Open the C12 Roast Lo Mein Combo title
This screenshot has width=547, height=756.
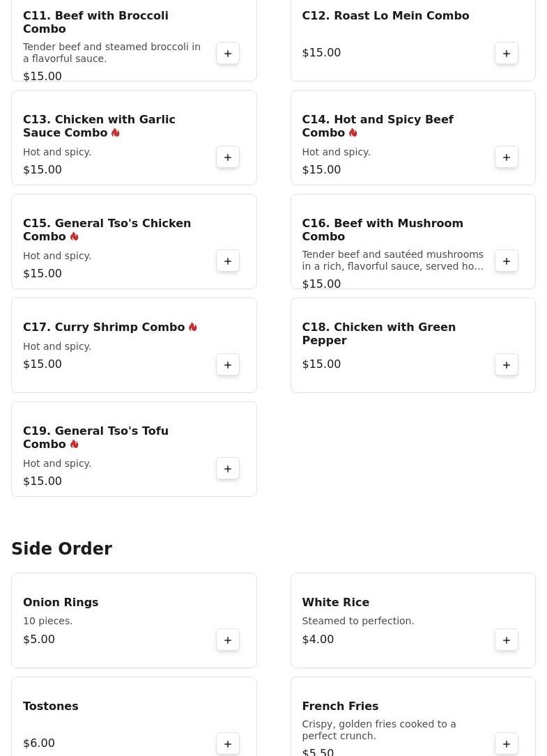(x=385, y=15)
